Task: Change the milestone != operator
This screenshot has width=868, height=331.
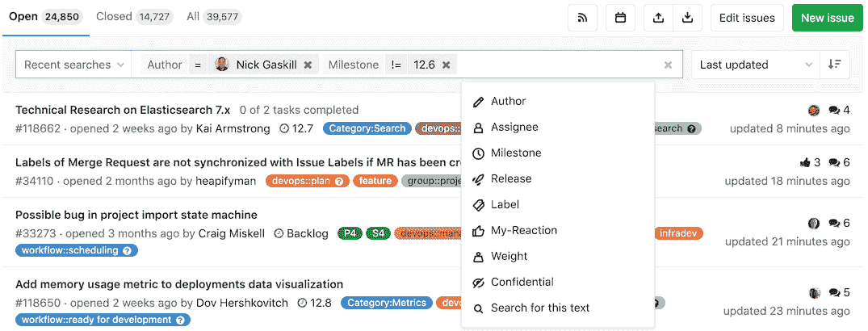Action: [x=396, y=65]
